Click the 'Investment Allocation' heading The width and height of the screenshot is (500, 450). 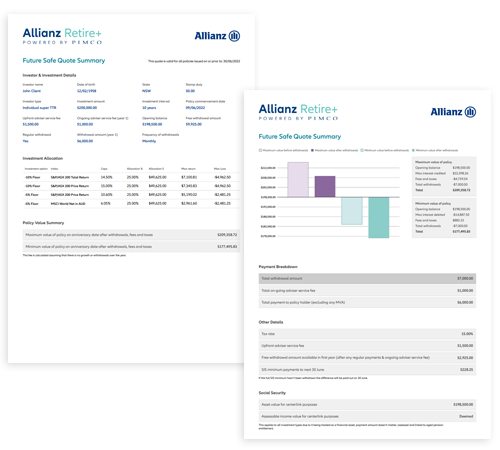pos(43,158)
